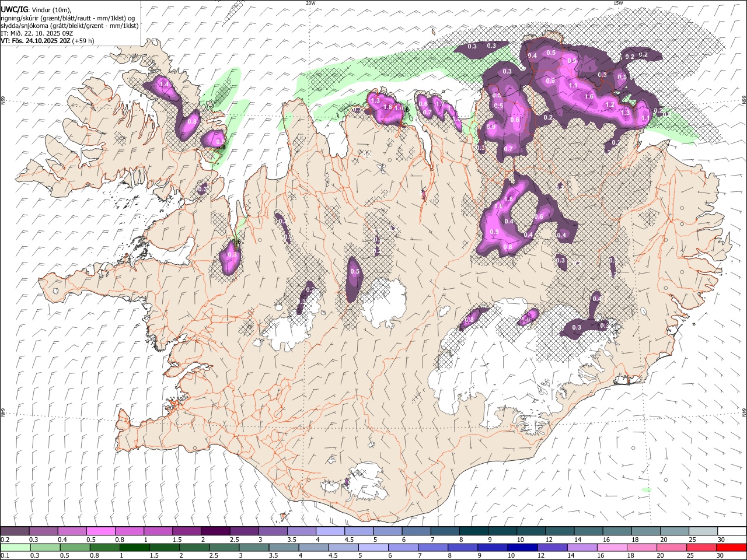Pick the darkest purple swatch starting at 2
Viewport: 747px width, 560px height.
point(215,531)
